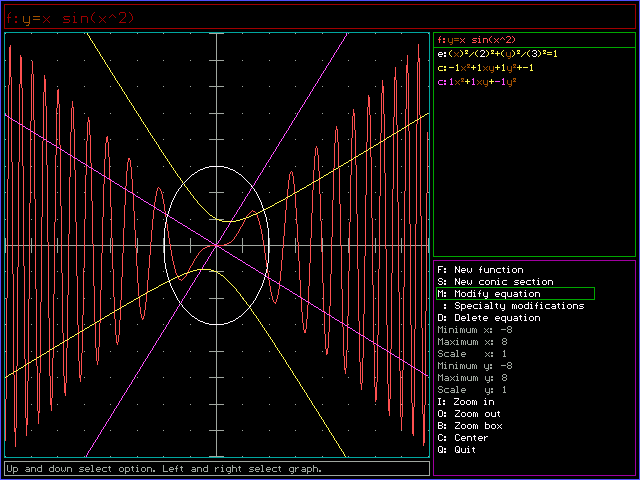
Task: Click the white ellipse curve in graph
Action: click(x=217, y=166)
